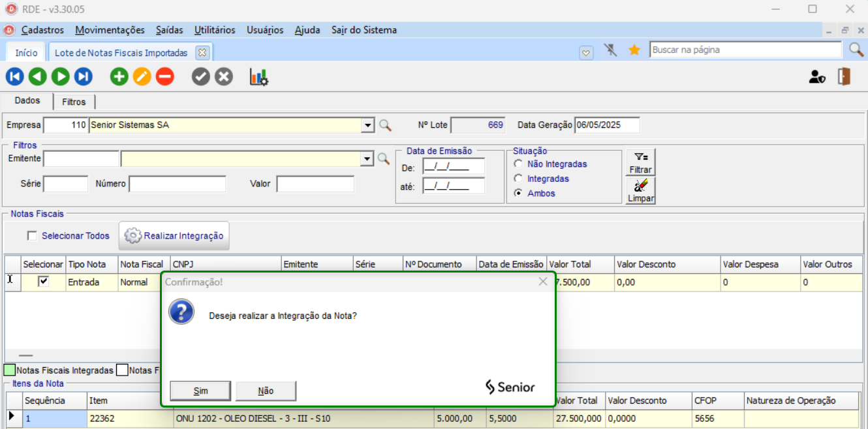
Task: Open the Usuários menu
Action: click(265, 30)
